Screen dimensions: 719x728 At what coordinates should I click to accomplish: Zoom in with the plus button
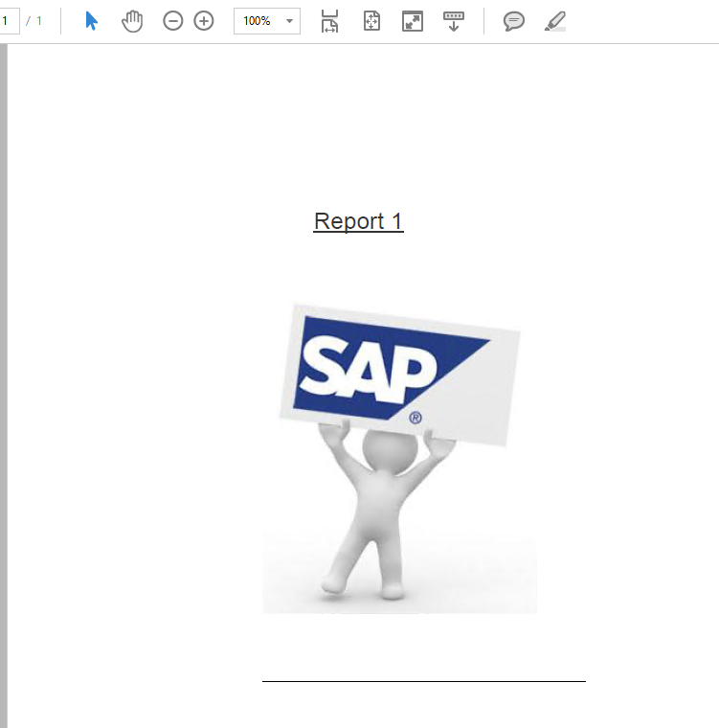pyautogui.click(x=204, y=20)
